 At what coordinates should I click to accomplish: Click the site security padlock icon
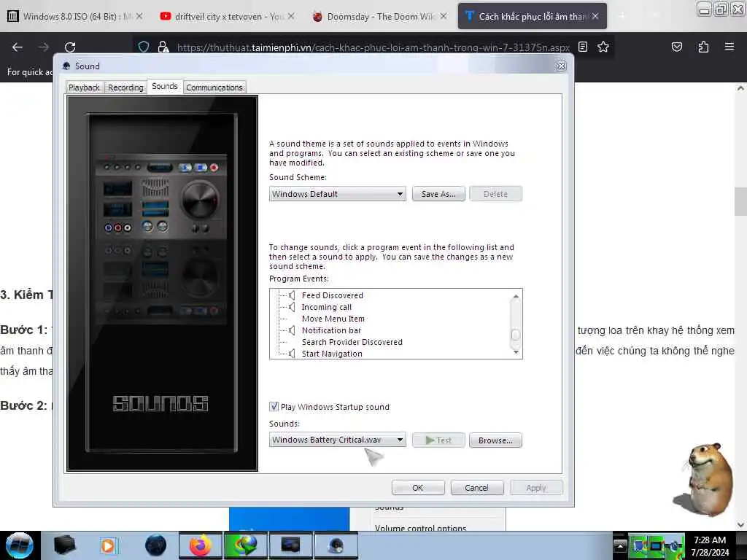(x=163, y=47)
